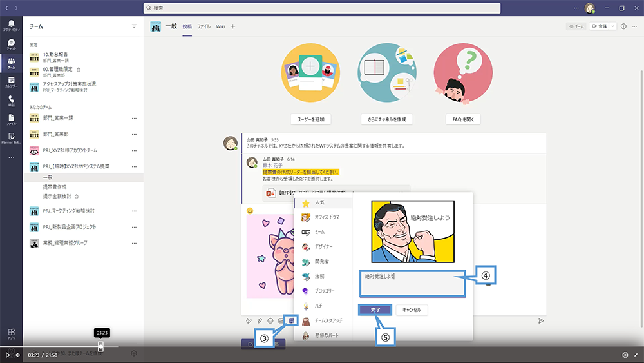Open more options for 業務_経理業務グループ

coord(135,243)
